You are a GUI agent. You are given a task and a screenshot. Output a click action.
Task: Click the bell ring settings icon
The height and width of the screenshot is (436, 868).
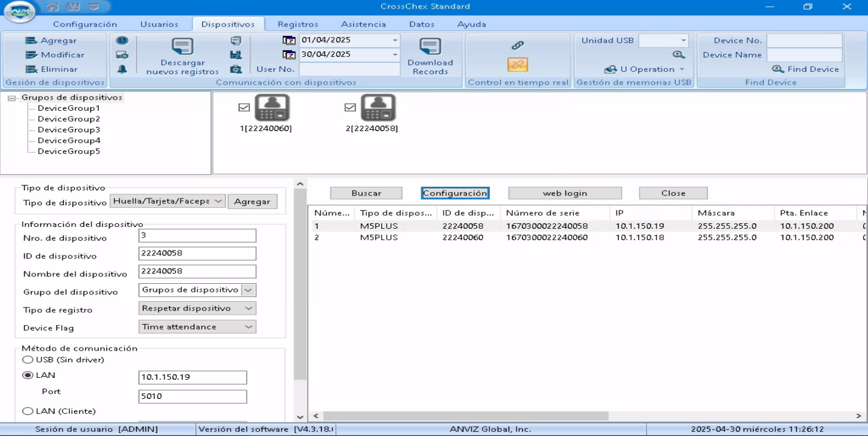coord(122,69)
